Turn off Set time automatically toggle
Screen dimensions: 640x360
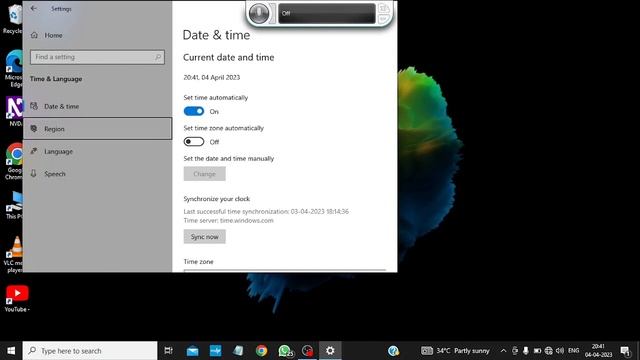[194, 111]
